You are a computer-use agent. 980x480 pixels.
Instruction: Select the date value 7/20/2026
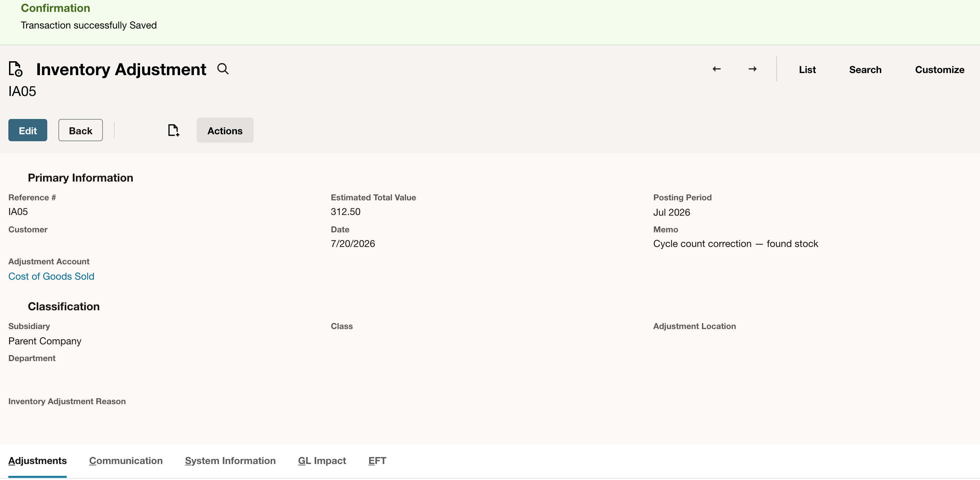(x=353, y=243)
